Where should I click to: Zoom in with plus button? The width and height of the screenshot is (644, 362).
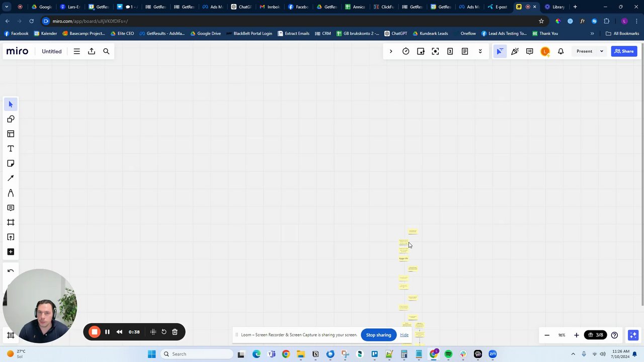577,335
